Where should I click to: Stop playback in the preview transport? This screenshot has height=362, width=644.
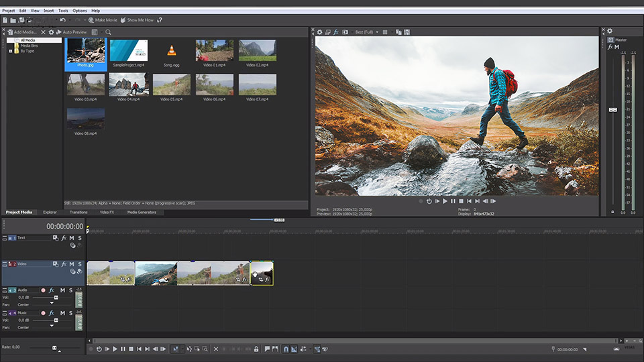(462, 201)
